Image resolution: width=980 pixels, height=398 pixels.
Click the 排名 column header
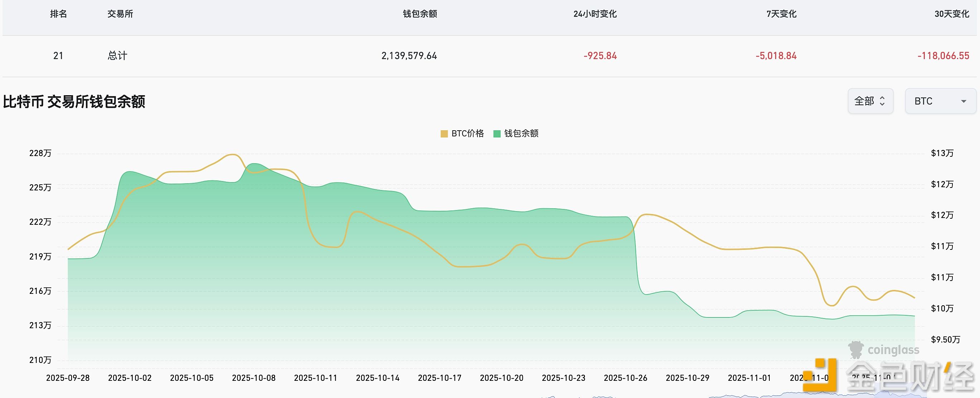59,14
